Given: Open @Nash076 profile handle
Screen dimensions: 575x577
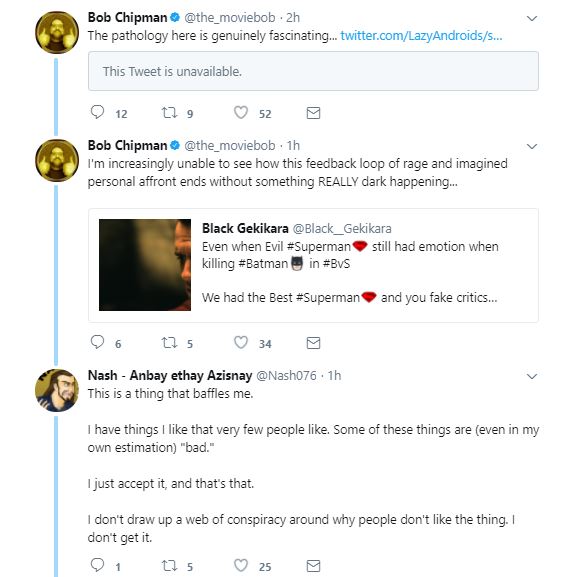Looking at the screenshot, I should [286, 375].
